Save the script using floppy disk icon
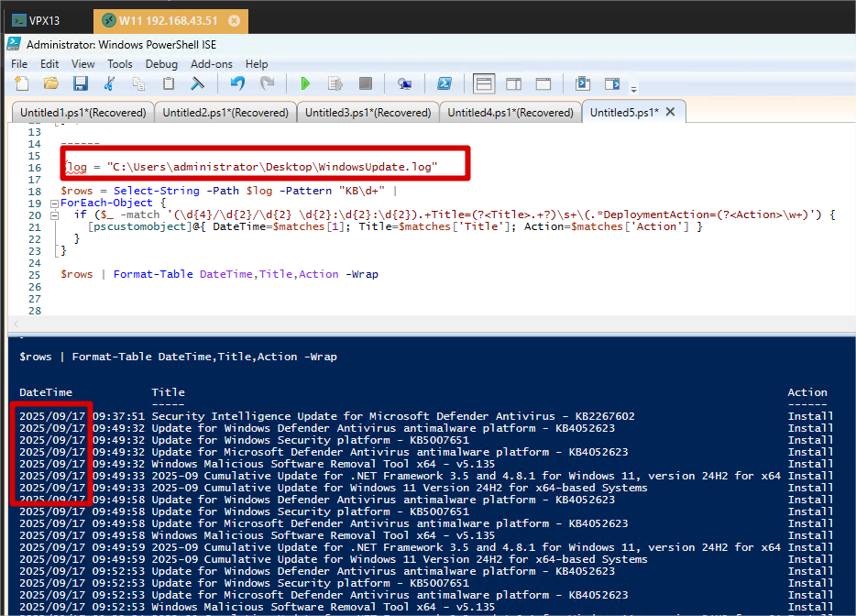This screenshot has height=616, width=856. click(x=80, y=84)
